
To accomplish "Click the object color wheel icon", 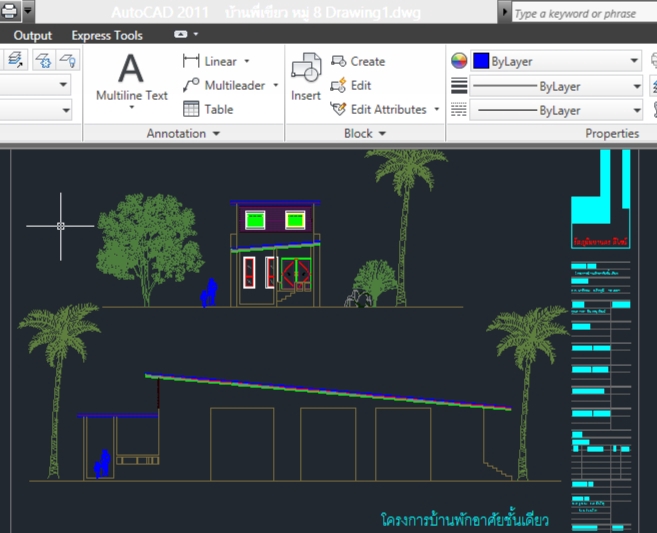I will click(459, 61).
